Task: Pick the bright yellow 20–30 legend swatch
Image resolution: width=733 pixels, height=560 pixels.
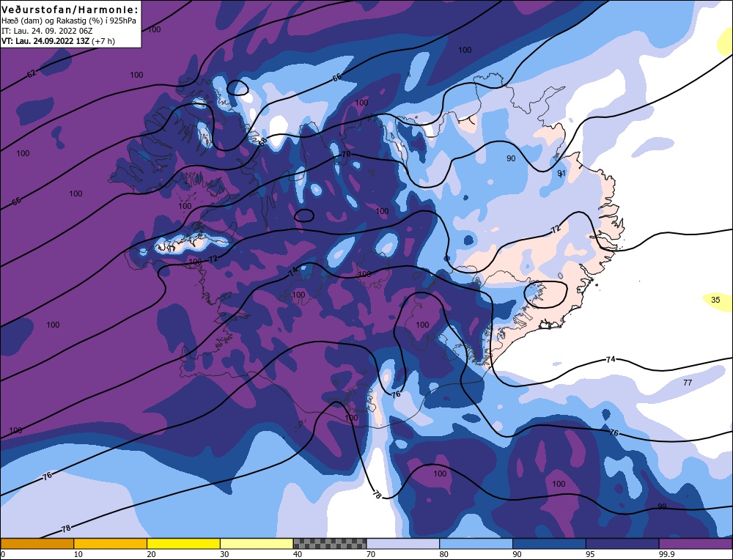Action: 183,543
